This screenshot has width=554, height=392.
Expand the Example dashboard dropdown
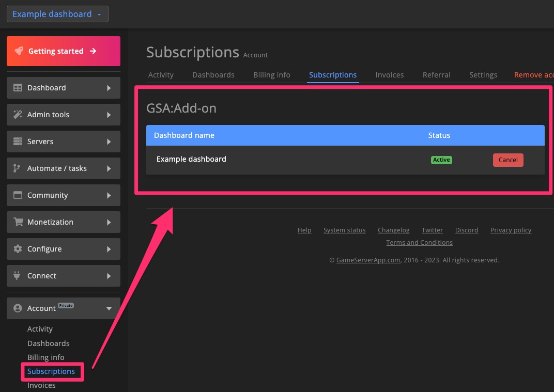[57, 14]
